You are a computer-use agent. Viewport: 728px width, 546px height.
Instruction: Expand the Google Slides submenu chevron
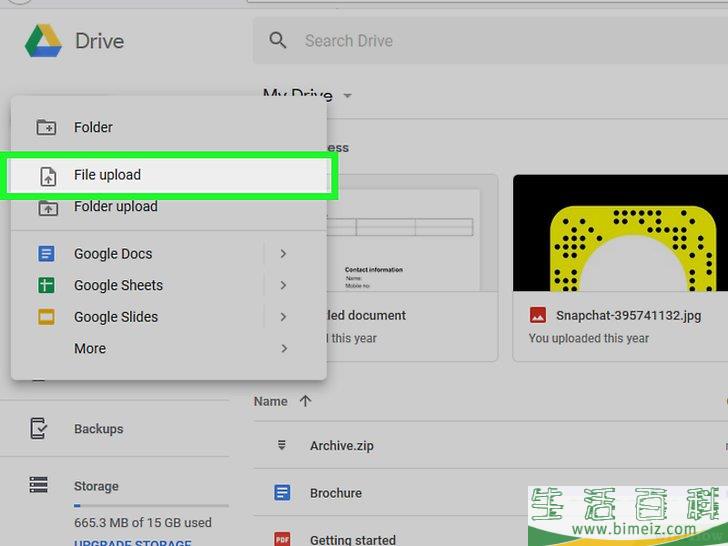283,317
